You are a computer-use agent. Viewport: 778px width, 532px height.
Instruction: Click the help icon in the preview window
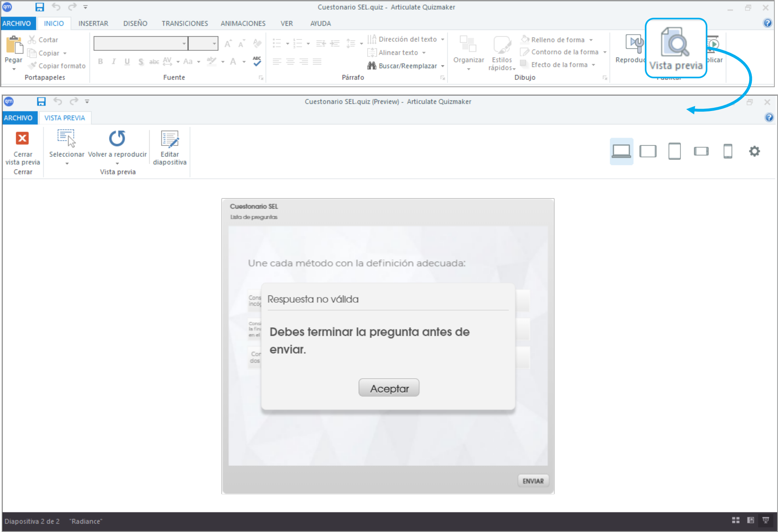click(769, 117)
